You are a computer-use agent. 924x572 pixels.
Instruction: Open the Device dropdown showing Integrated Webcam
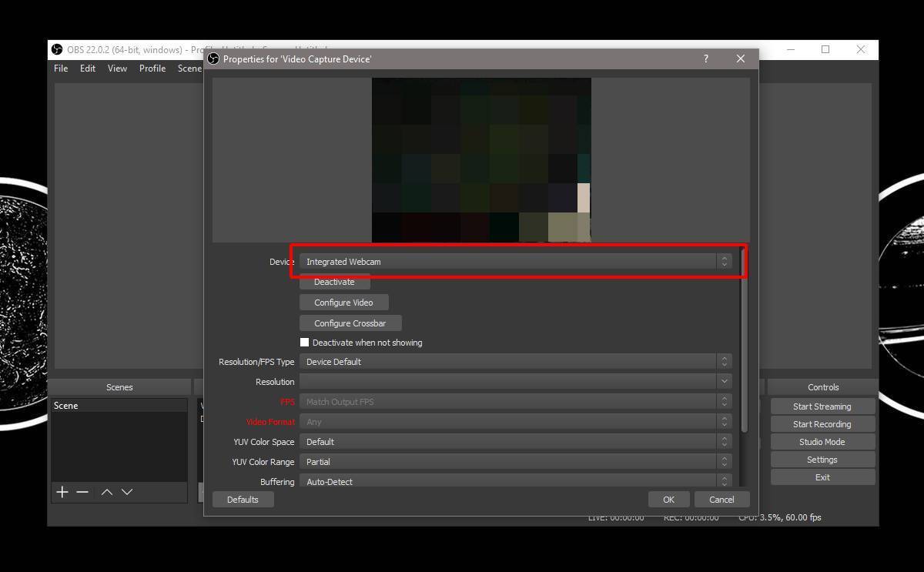(x=514, y=262)
